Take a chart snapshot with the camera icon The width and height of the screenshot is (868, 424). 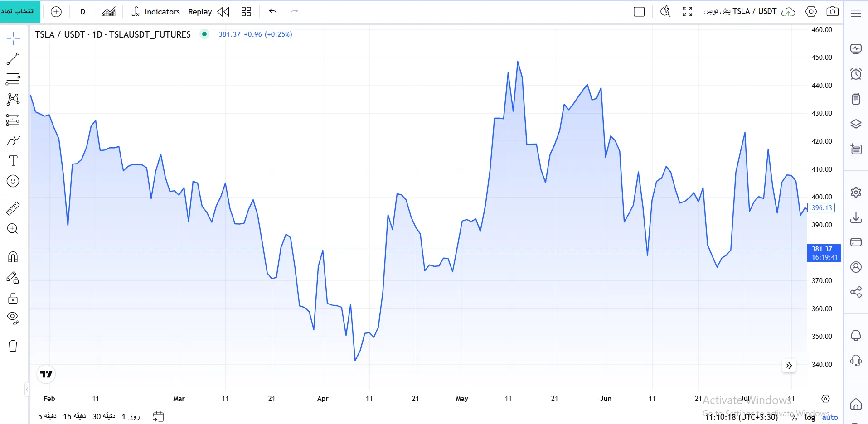(x=833, y=12)
